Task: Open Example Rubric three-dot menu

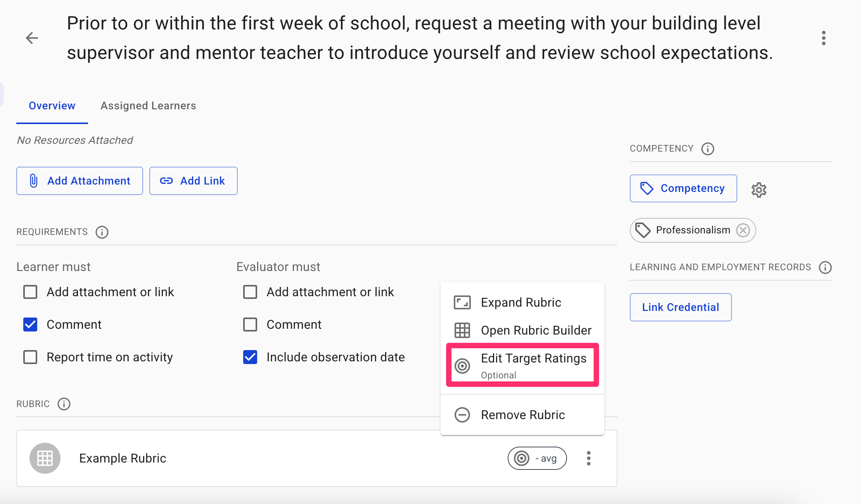Action: [x=588, y=458]
